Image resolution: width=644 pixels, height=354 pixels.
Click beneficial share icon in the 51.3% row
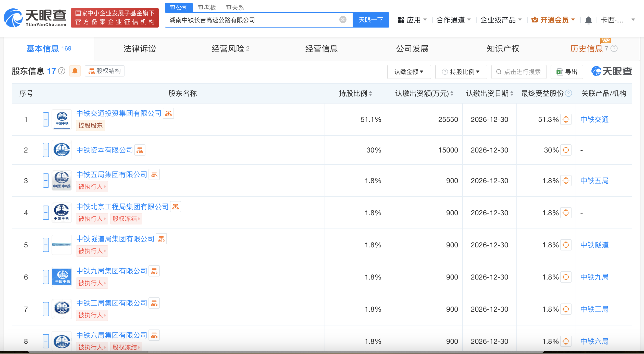pos(566,120)
